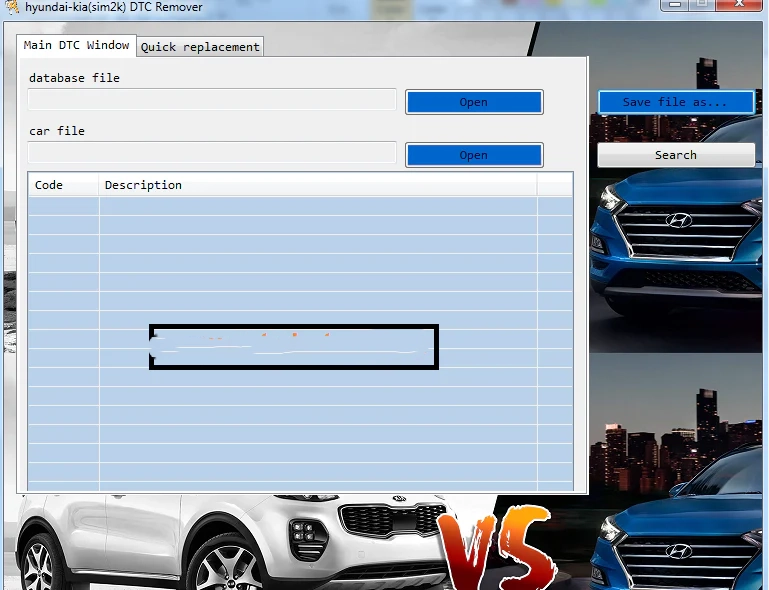Sort table by the Code column header
The height and width of the screenshot is (590, 769).
point(63,185)
